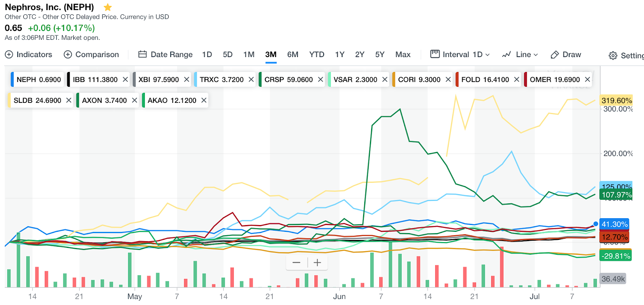Click the gold favorite star next to NEPH

(107, 7)
